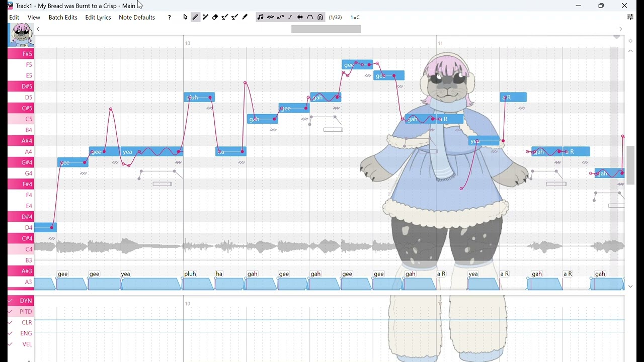Toggle vibrato icon under the D4 note
The image size is (644, 362).
tap(52, 239)
